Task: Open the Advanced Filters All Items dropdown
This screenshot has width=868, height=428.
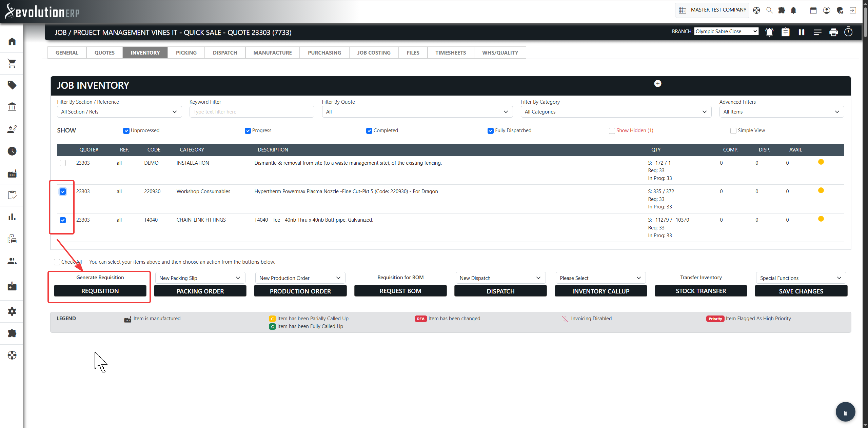Action: pyautogui.click(x=782, y=112)
